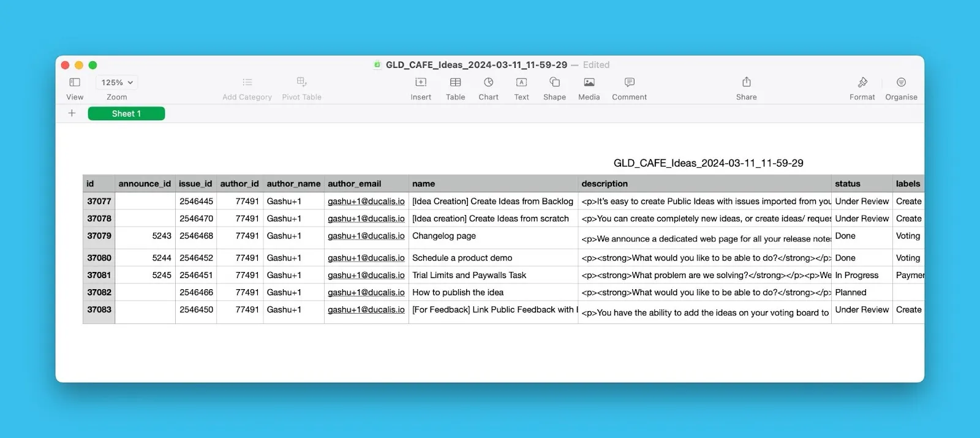
Task: Add a Text box
Action: coord(521,83)
